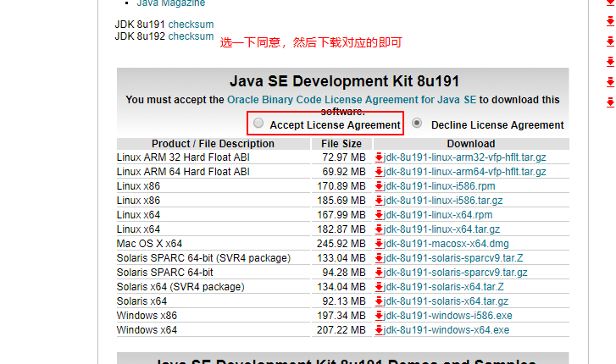Download jdk-8u191-linux-i586.tar.gz file
616x364 pixels.
click(443, 201)
